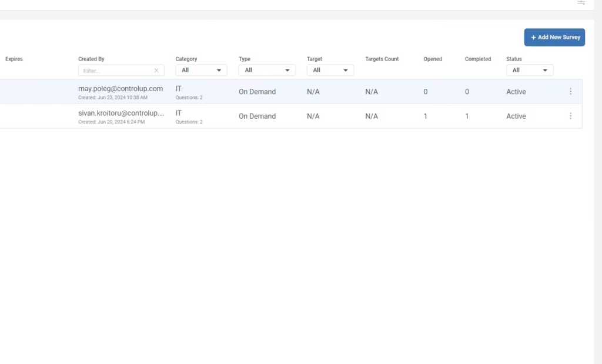Focus the Created By filter text field
The width and height of the screenshot is (602, 364).
[116, 71]
